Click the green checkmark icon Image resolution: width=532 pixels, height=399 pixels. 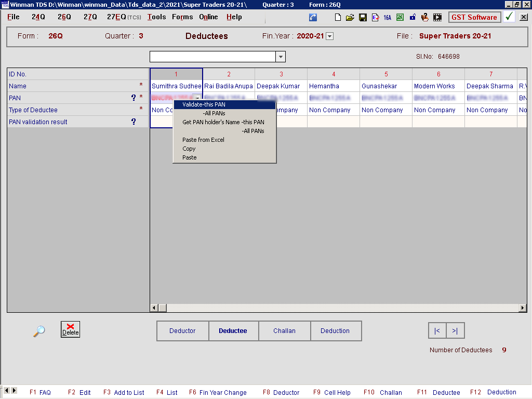pos(509,17)
